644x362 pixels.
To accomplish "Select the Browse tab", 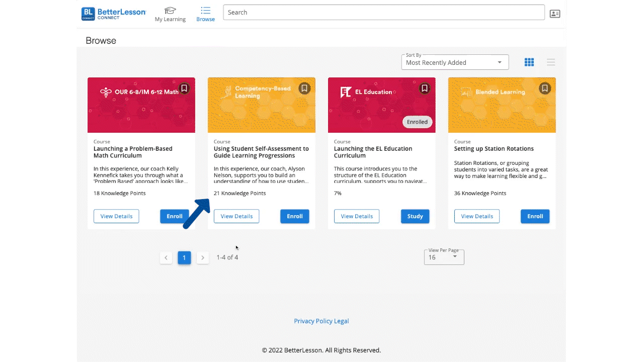I will (205, 14).
